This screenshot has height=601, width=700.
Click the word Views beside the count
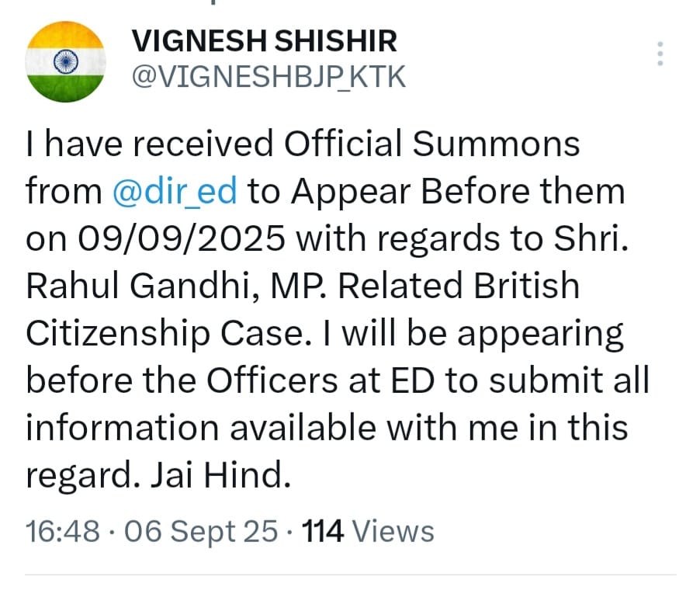click(393, 532)
